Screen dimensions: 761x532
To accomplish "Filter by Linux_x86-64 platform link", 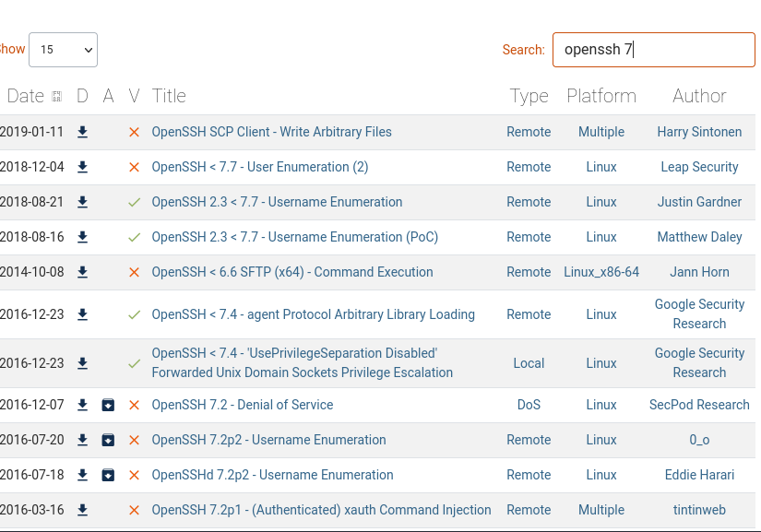I will click(x=601, y=272).
